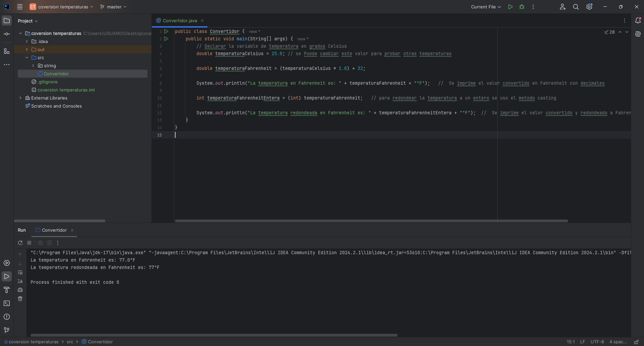Viewport: 644px width, 346px height.
Task: Collapse the coversion temperaturas root node
Action: pyautogui.click(x=20, y=33)
